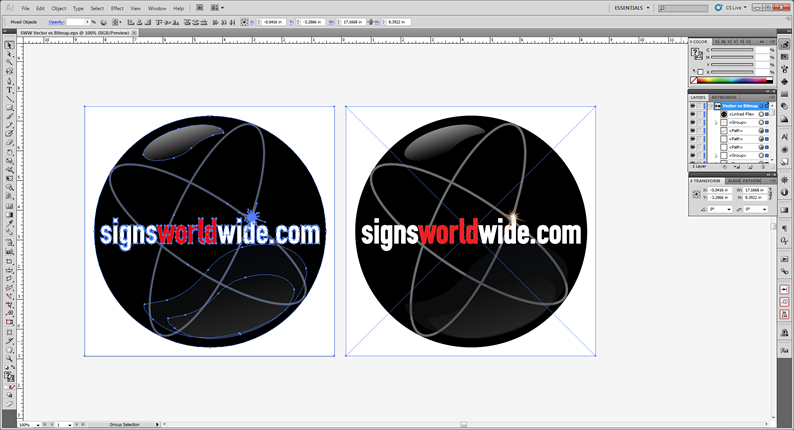The image size is (794, 430).
Task: Select the Type tool
Action: 9,90
